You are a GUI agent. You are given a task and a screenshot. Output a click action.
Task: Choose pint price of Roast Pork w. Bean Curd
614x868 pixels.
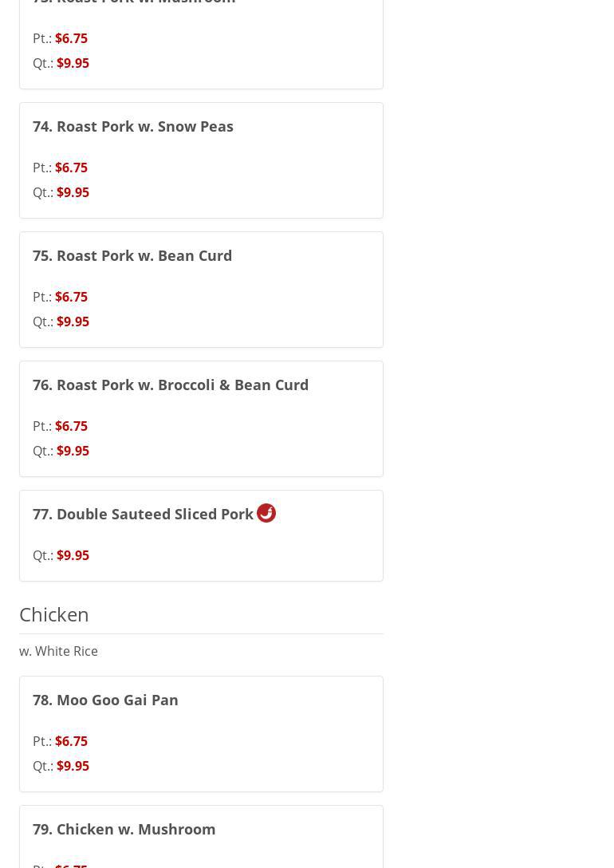click(71, 297)
